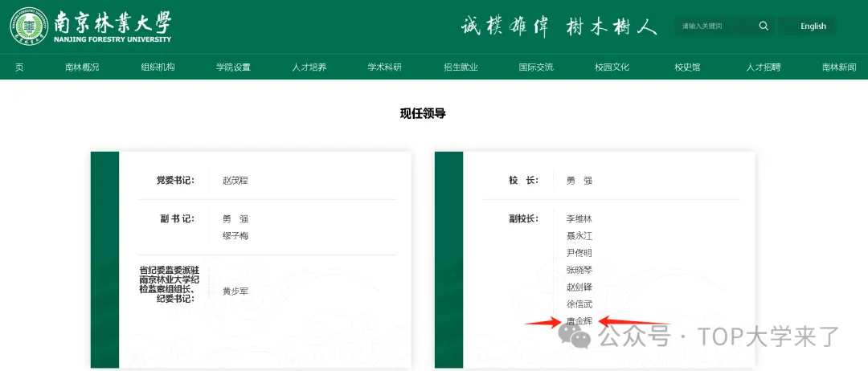868x371 pixels.
Task: Click the Nanjing Forestry University logo emblem
Action: click(30, 26)
